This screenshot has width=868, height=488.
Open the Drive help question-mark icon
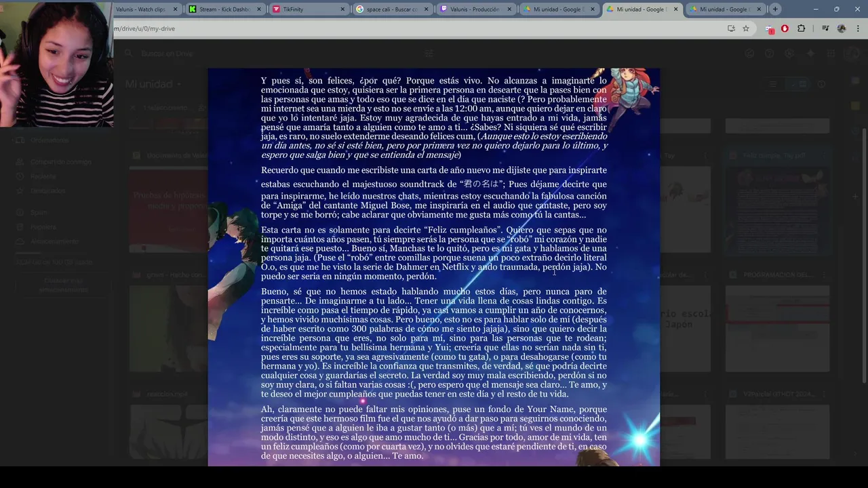[770, 54]
